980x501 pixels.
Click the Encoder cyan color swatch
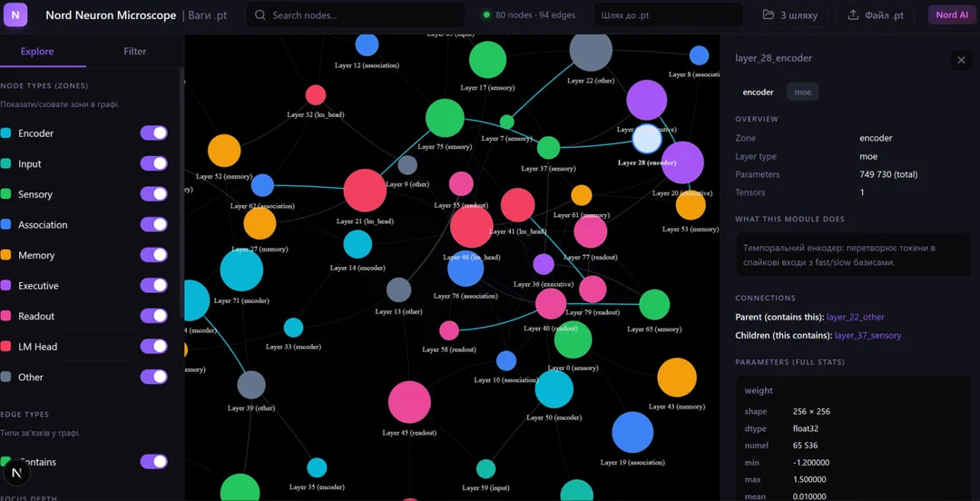(x=5, y=133)
